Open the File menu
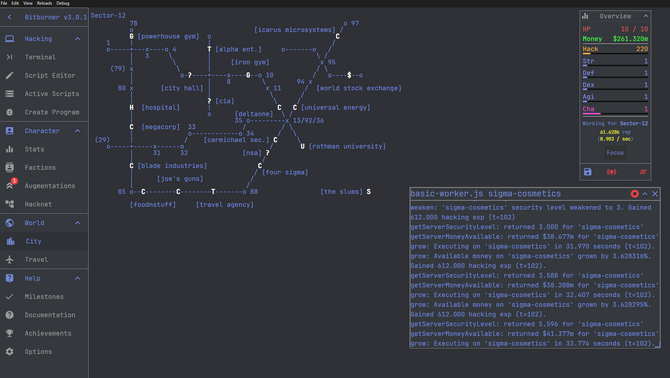Screen dimensions: 670x378 (x=4, y=3)
